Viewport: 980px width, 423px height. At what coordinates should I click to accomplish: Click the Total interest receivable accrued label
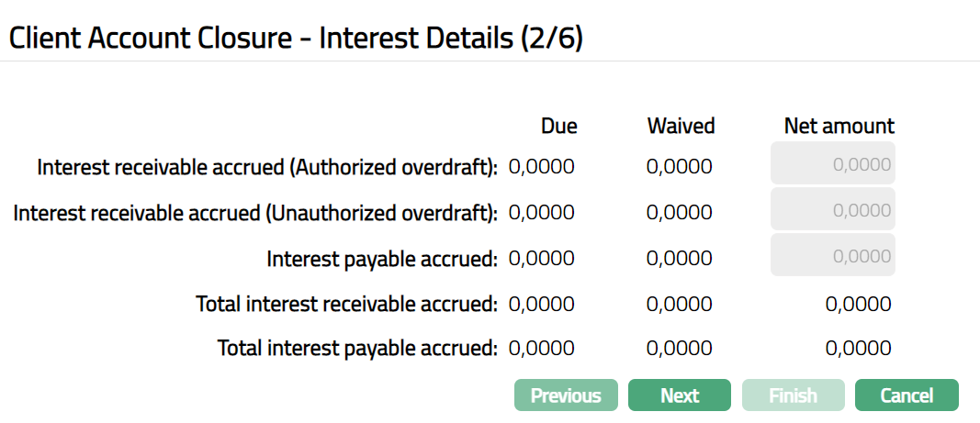coord(346,304)
